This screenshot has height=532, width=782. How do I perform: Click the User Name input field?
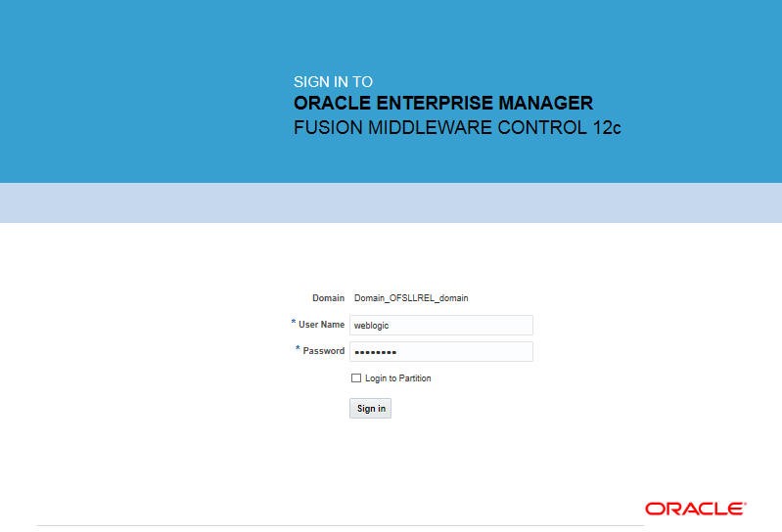click(x=440, y=326)
